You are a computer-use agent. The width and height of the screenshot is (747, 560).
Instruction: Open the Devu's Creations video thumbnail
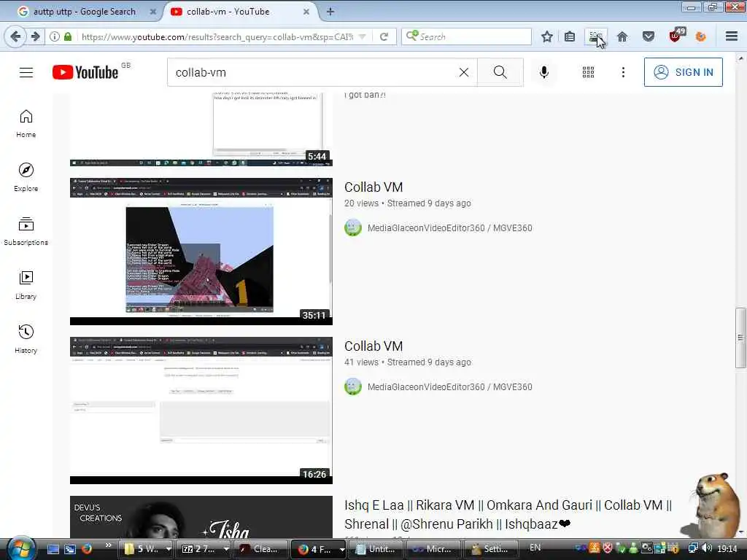coord(201,517)
